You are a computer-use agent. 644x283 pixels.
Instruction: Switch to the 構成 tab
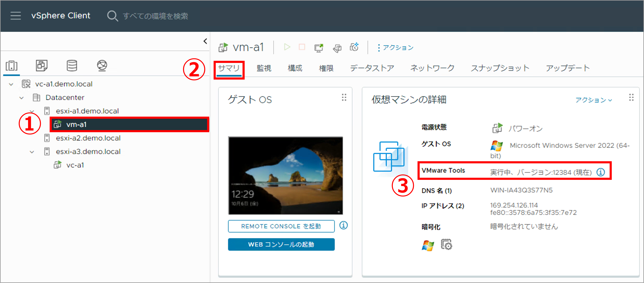[295, 68]
